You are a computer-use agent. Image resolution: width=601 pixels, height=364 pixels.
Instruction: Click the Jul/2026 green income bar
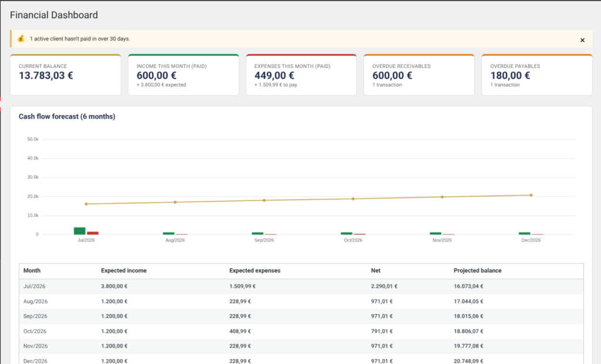[80, 231]
